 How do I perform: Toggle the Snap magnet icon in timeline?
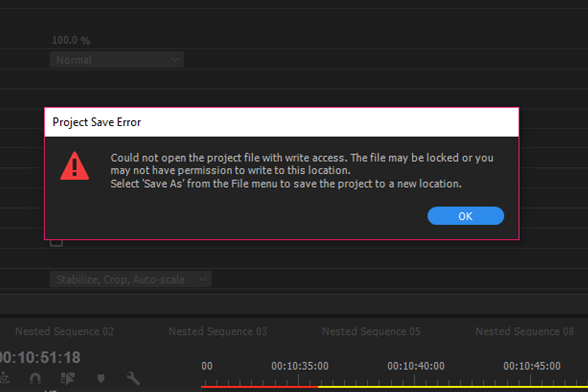coord(35,378)
